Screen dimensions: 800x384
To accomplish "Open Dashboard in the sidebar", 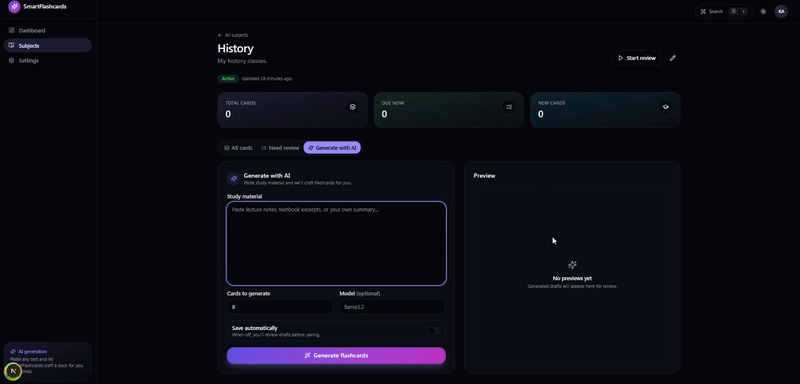I will (47, 31).
